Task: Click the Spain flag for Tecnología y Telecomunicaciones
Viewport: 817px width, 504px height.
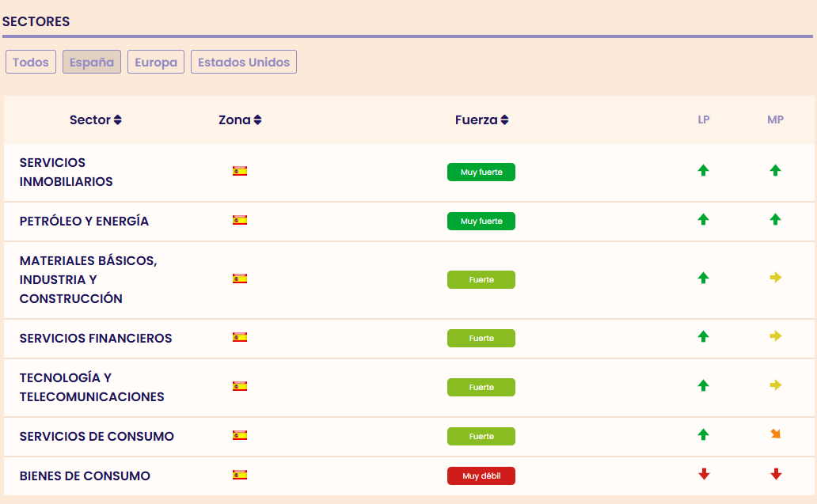Action: [x=240, y=386]
